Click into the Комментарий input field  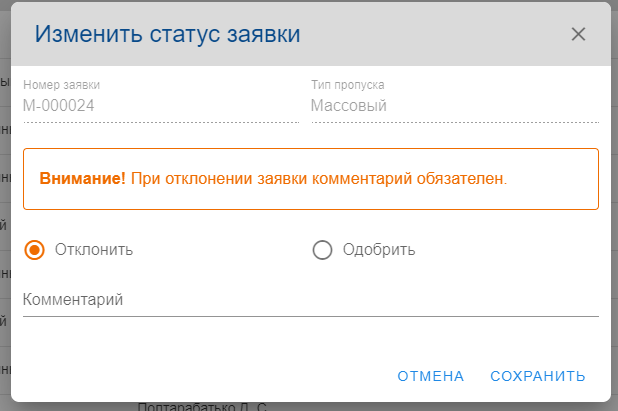(x=310, y=300)
